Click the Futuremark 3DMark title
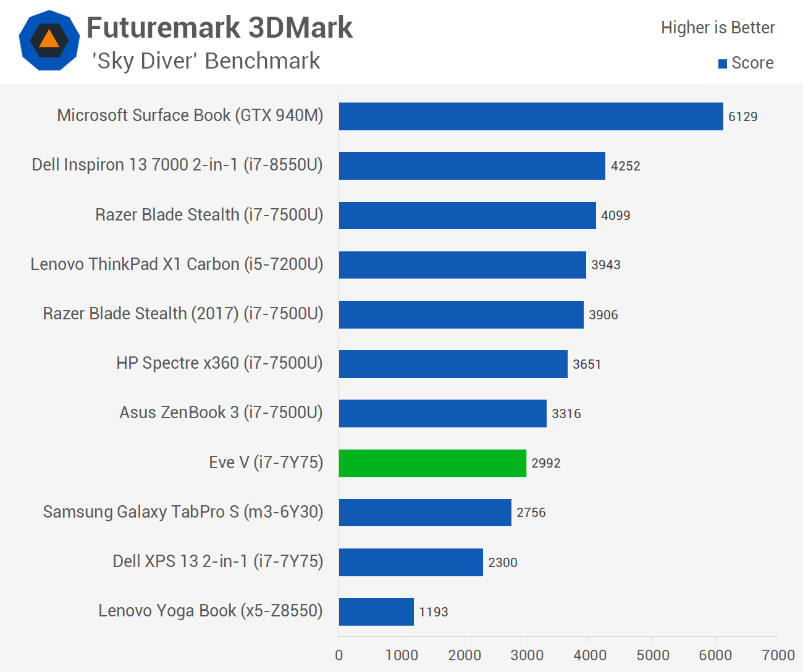 [x=219, y=28]
